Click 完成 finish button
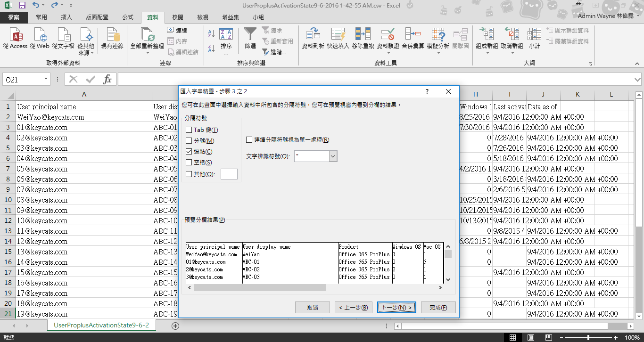Screen dimensions: 644x342 (x=438, y=308)
